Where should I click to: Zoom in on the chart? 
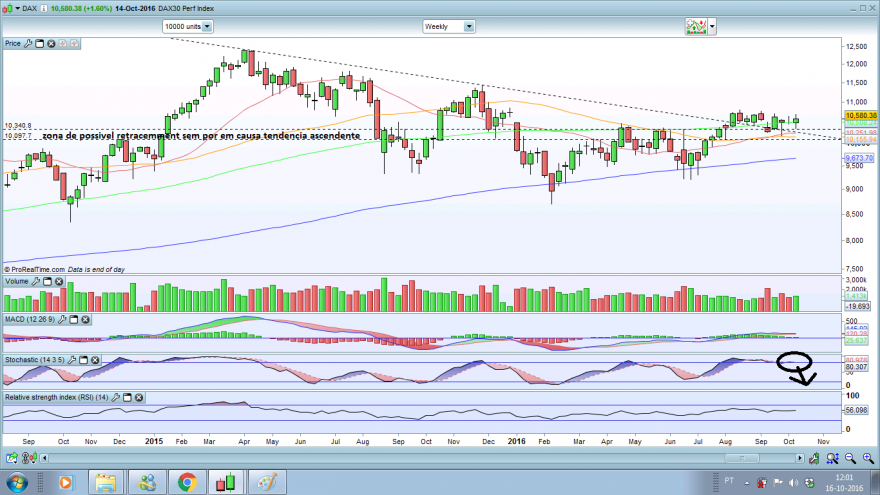(868, 459)
